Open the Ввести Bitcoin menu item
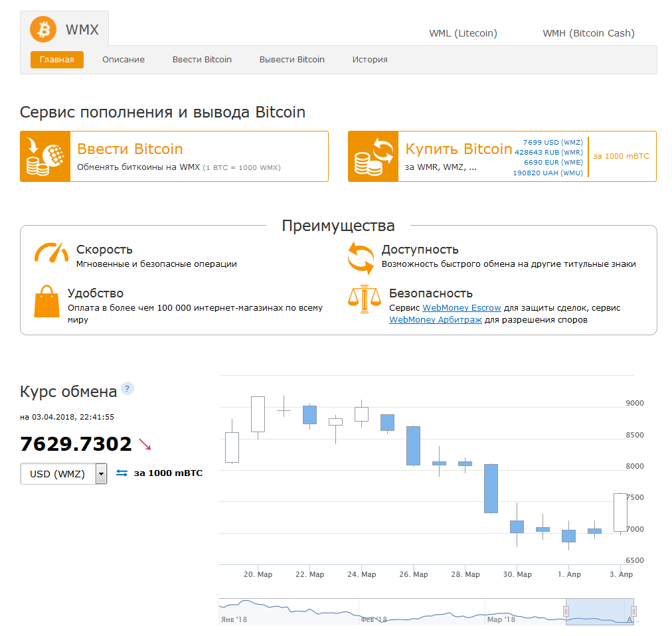The image size is (672, 636). click(x=202, y=60)
